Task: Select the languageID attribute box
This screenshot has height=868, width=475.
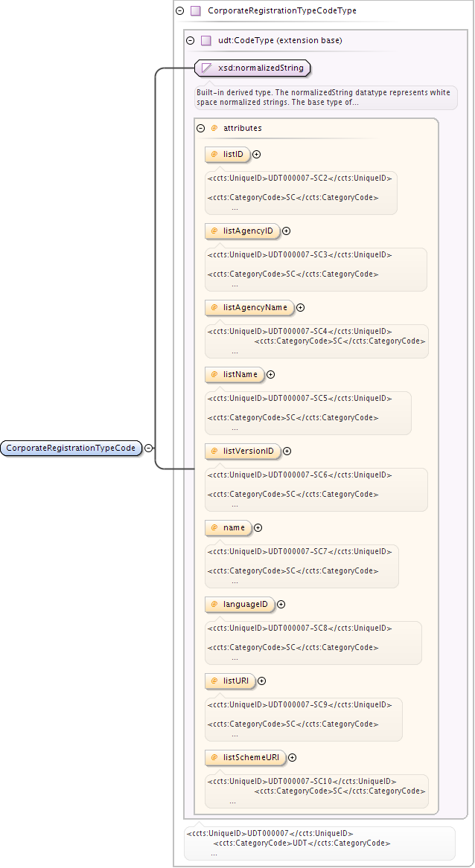Action: click(x=240, y=605)
